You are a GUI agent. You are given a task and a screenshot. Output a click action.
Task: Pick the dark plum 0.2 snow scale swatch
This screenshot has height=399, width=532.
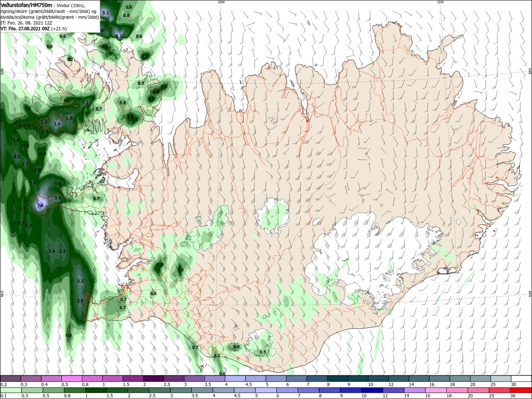[11, 379]
